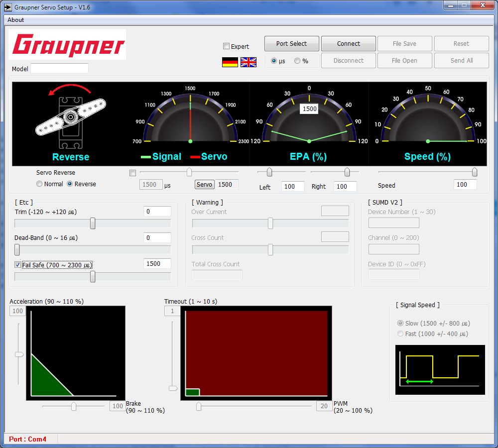Screen dimensions: 498x448
Task: Click the Timeout value field
Action: tap(172, 311)
